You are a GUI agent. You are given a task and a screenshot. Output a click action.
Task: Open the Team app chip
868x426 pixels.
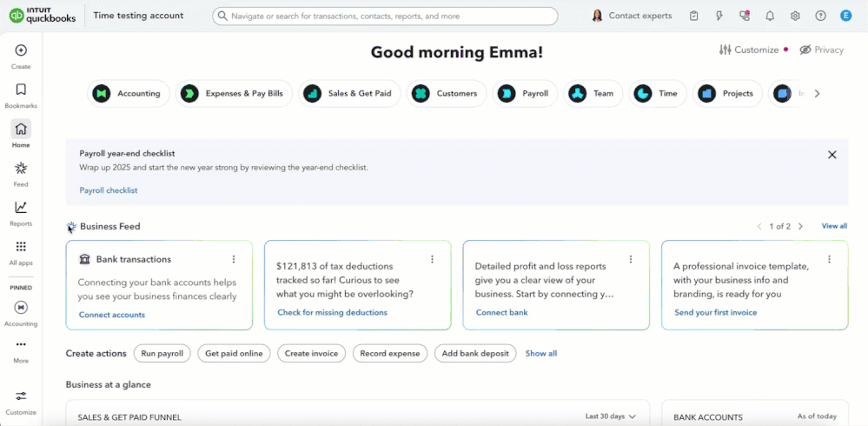(593, 94)
